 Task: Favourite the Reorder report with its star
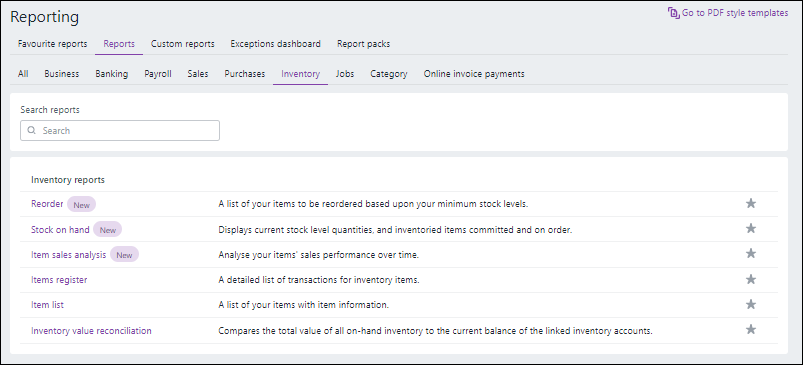750,203
